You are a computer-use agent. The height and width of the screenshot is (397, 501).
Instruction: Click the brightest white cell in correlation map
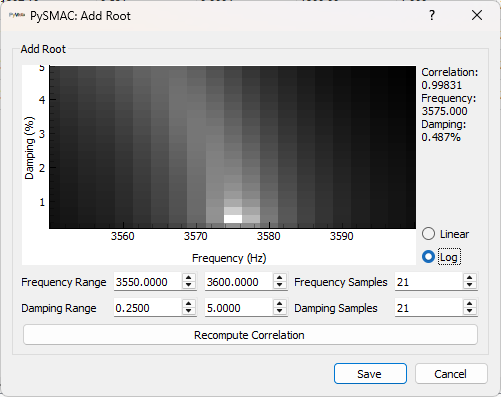[233, 219]
